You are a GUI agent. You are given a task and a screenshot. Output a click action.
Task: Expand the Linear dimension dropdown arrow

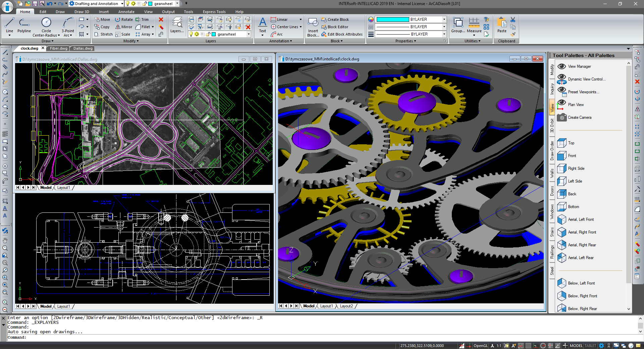coord(301,19)
